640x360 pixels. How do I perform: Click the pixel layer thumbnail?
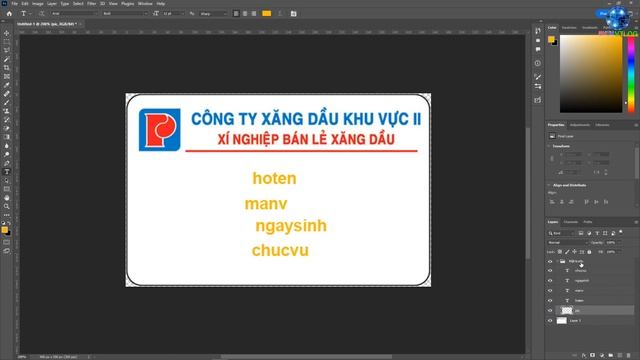click(567, 311)
